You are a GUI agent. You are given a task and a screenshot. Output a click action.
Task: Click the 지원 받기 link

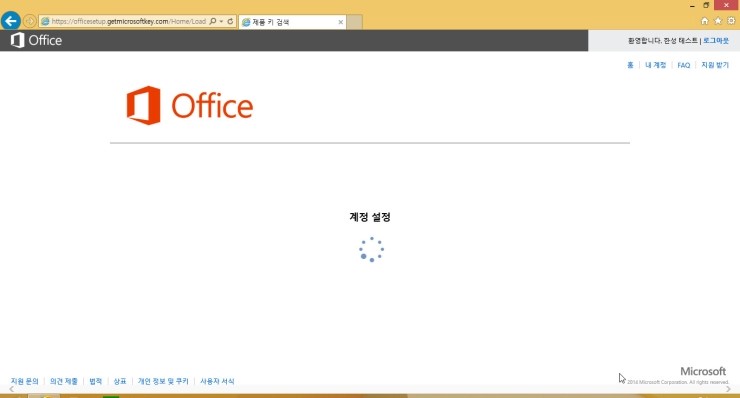715,65
